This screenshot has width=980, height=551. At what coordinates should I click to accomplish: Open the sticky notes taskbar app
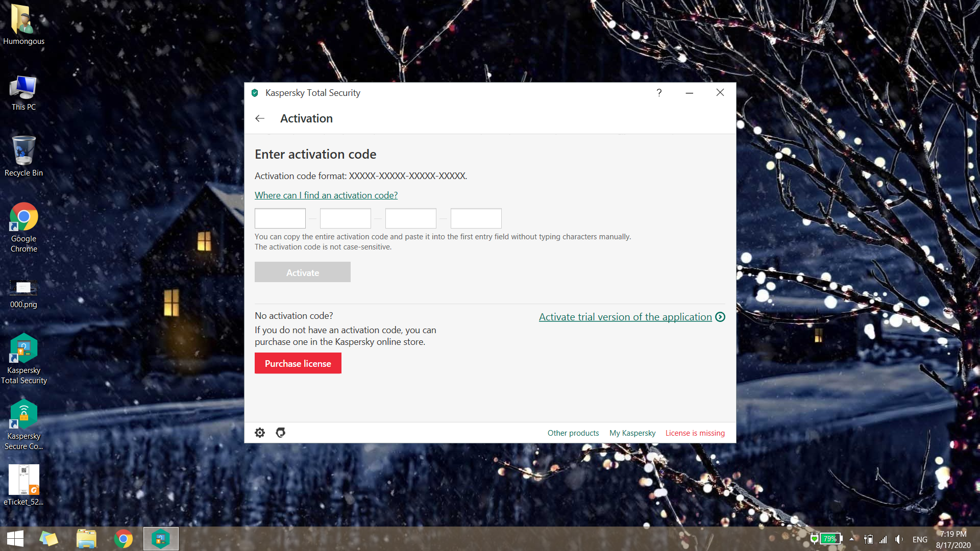click(49, 539)
